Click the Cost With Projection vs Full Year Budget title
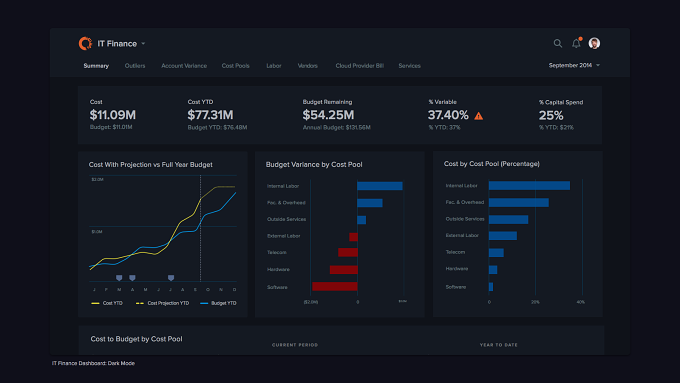This screenshot has height=383, width=680. click(x=150, y=165)
